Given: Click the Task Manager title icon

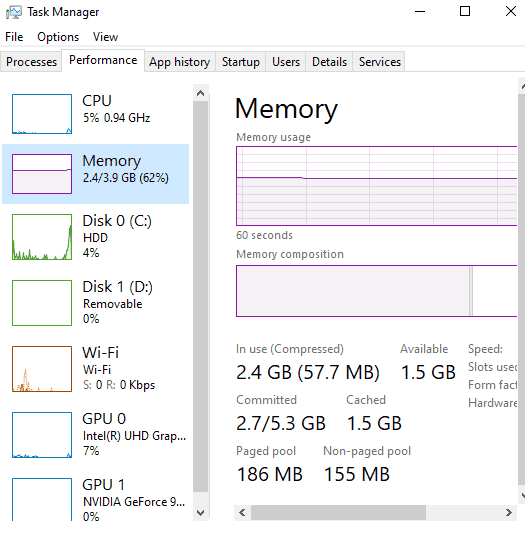Looking at the screenshot, I should [14, 12].
